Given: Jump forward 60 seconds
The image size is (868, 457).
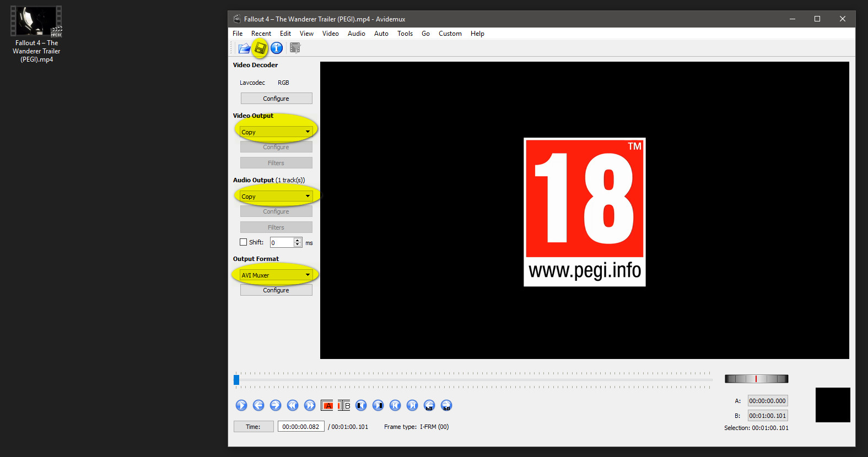Looking at the screenshot, I should [x=446, y=405].
